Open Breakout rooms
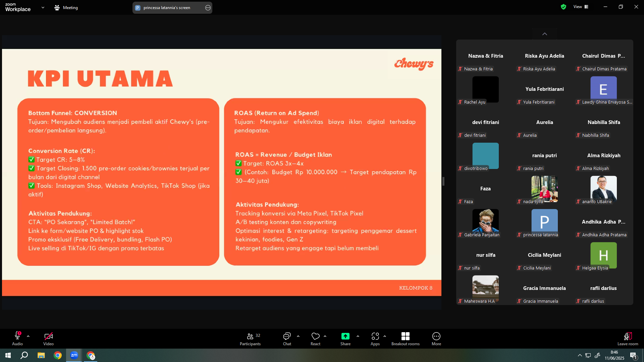Image resolution: width=644 pixels, height=362 pixels. [x=406, y=339]
